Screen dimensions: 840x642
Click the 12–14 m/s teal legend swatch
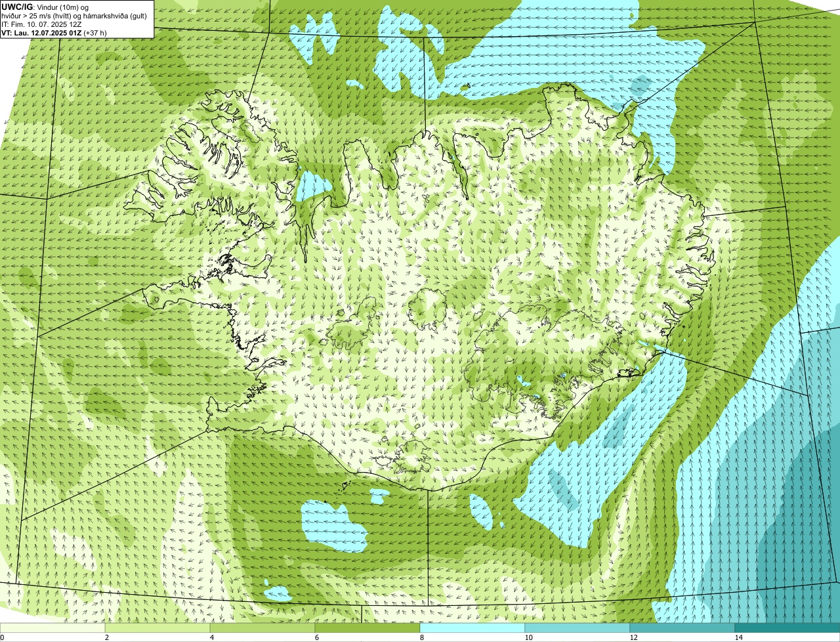point(682,628)
